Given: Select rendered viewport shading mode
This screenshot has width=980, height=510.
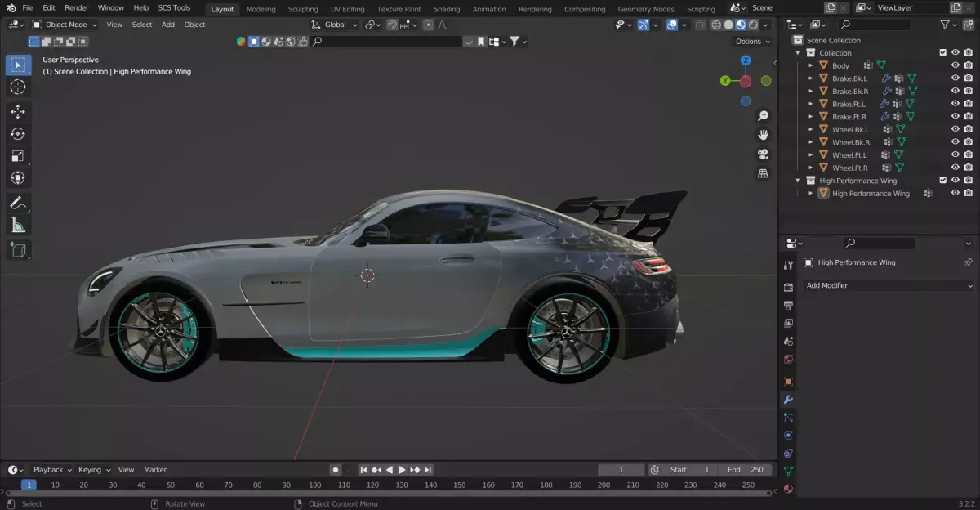Looking at the screenshot, I should (753, 25).
